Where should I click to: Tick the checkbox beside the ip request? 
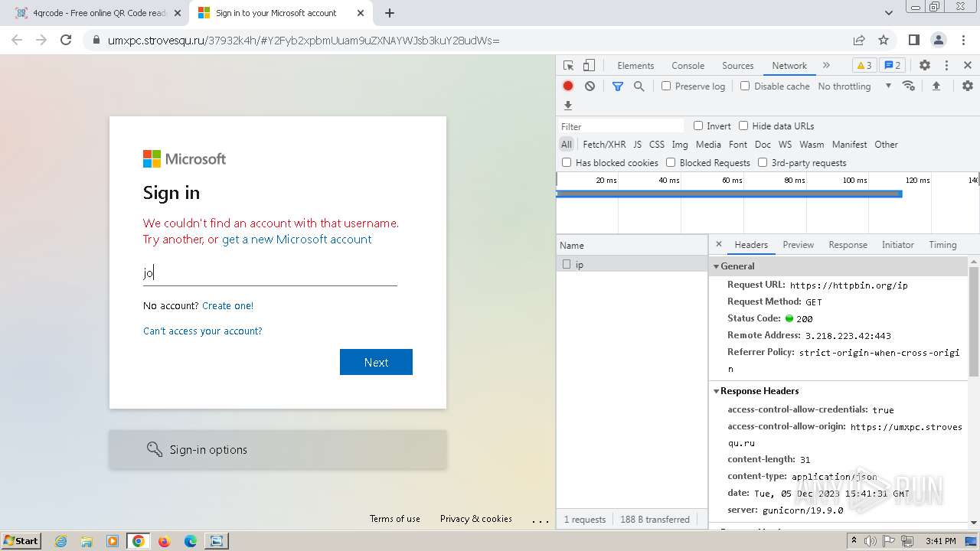click(x=567, y=264)
